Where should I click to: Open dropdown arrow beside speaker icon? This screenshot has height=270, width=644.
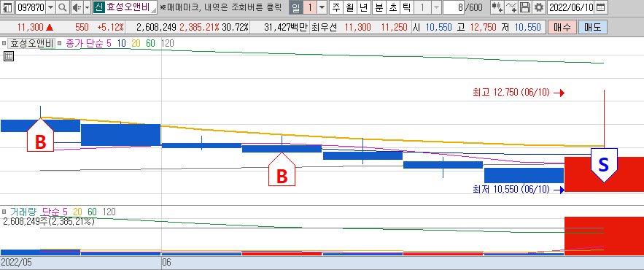tap(87, 7)
